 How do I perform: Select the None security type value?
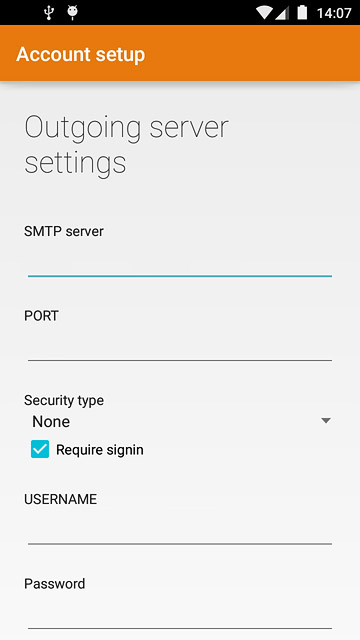click(51, 421)
